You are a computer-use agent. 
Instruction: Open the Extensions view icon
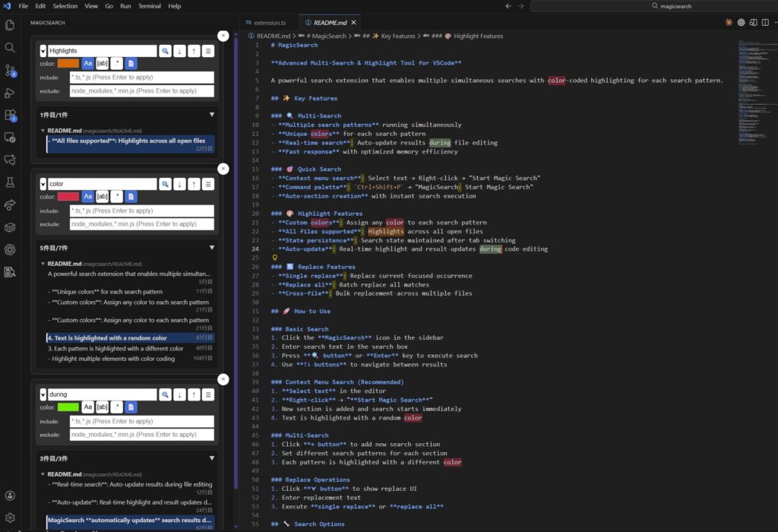point(11,116)
